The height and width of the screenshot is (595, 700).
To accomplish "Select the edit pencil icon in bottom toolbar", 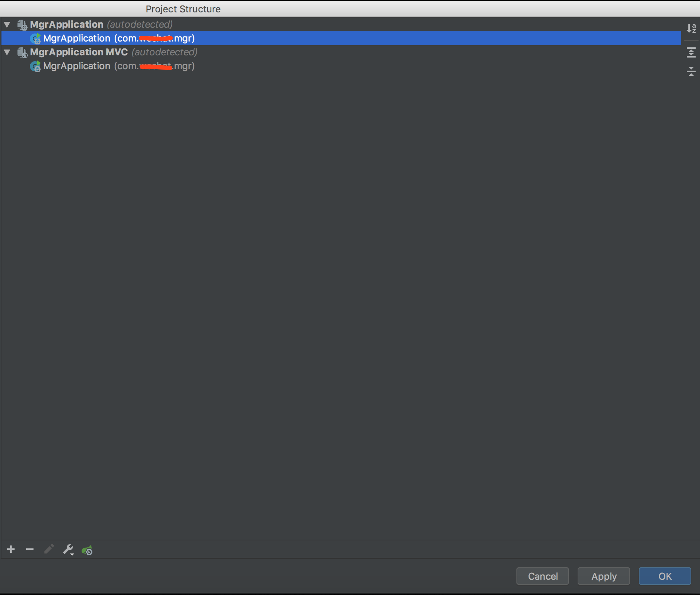I will (49, 549).
